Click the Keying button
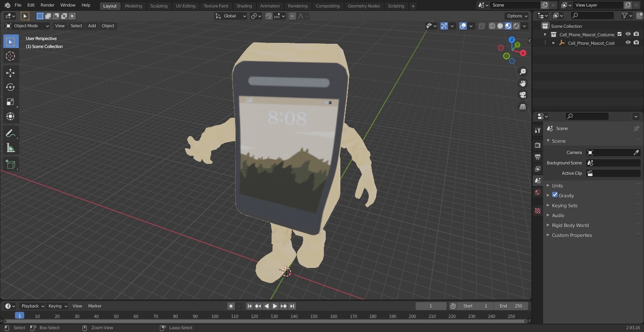Viewport: 644px width, 332px height. point(58,306)
